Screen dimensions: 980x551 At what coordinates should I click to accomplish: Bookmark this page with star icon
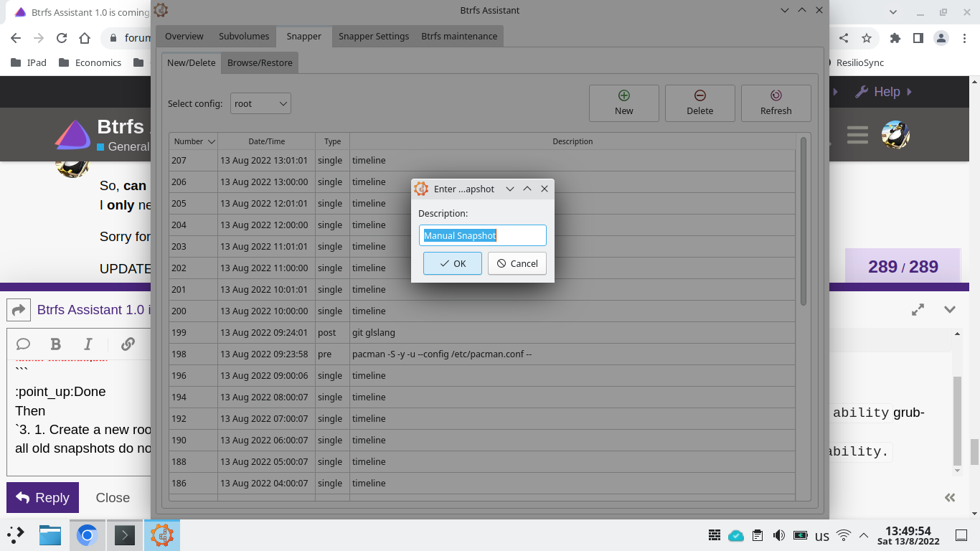tap(867, 38)
